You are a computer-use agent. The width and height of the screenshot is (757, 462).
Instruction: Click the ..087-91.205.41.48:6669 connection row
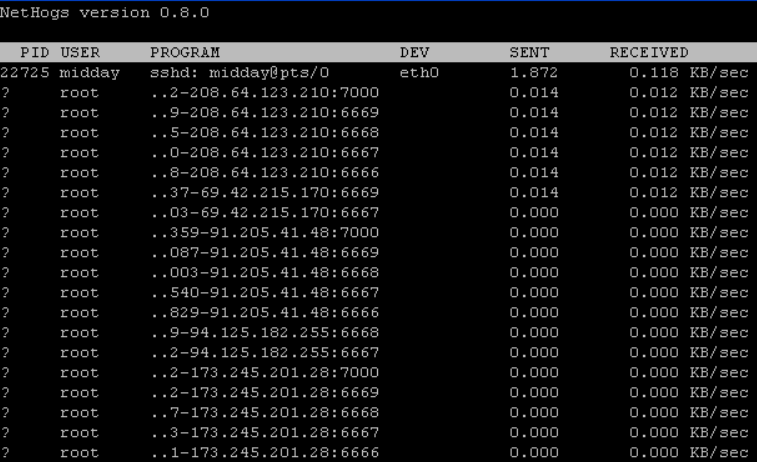point(375,252)
